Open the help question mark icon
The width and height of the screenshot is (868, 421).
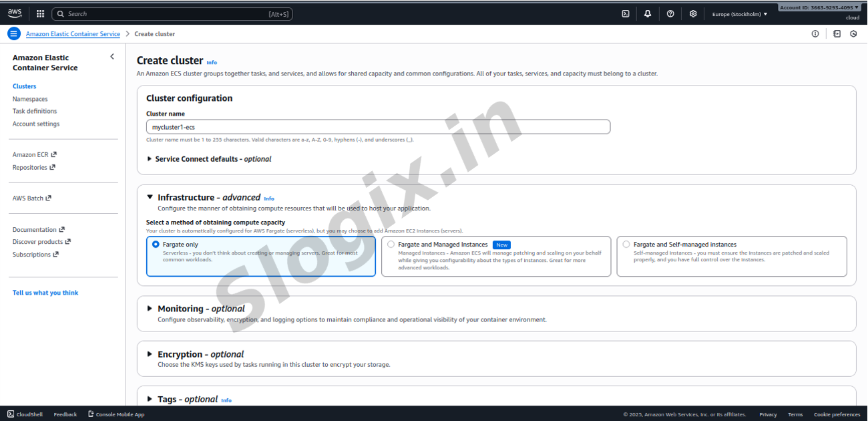(x=670, y=13)
